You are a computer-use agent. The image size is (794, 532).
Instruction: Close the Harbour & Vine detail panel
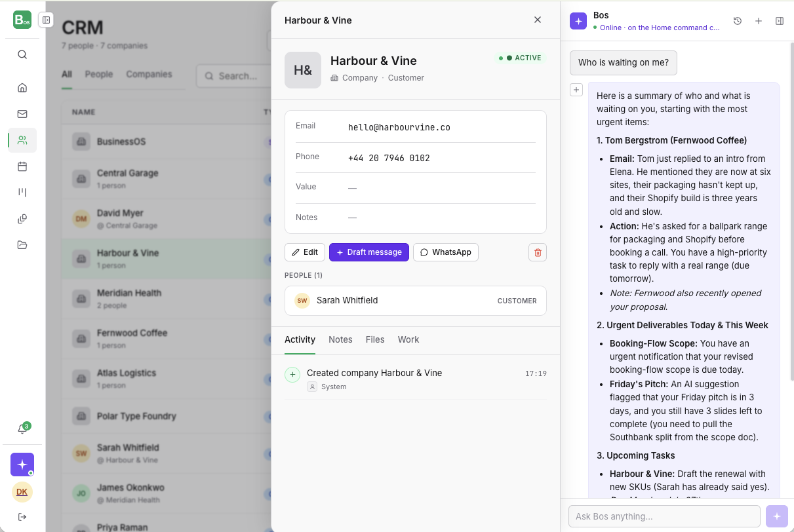pos(538,20)
